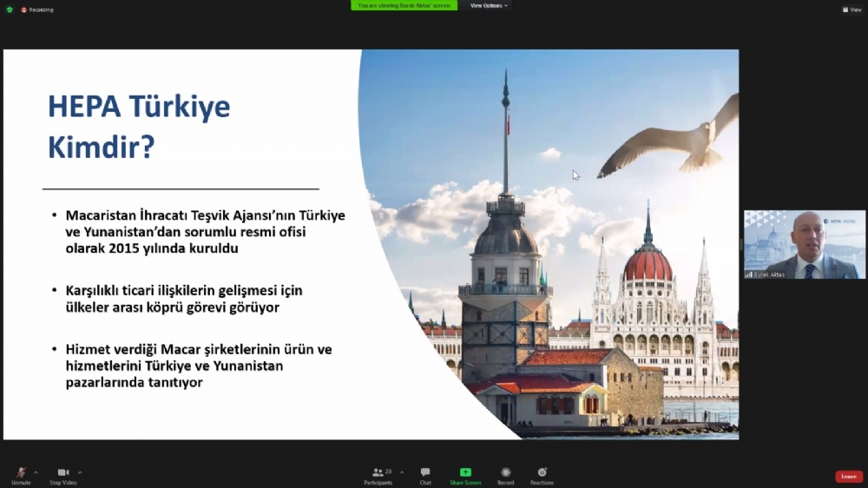Click bullet 'Macaristan İhracatı Teşvik Ajansı'nın Türkiye'

206,232
